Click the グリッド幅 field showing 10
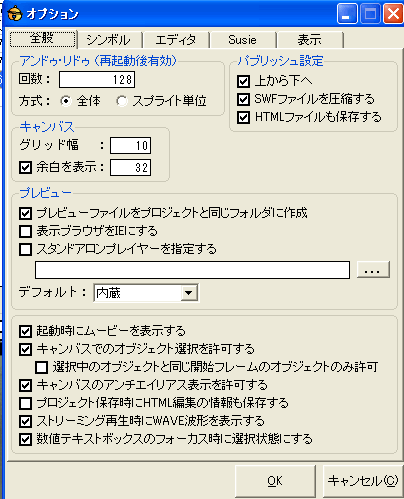Screen dimensions: 404x499 tap(130, 145)
